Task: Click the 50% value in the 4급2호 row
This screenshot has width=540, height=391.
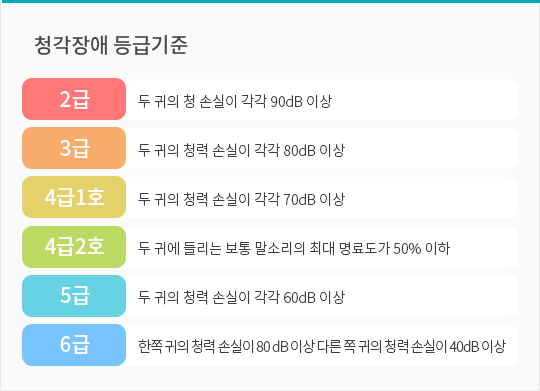Action: click(407, 249)
